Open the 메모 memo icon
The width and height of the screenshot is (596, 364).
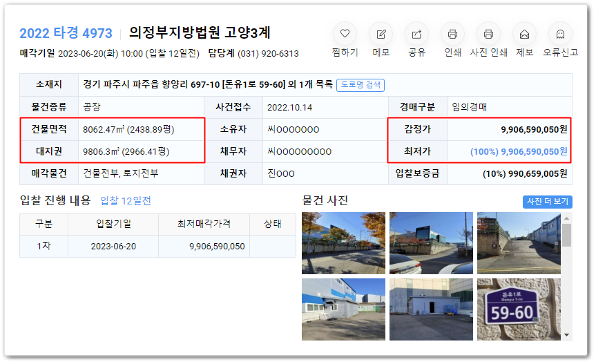pos(381,35)
